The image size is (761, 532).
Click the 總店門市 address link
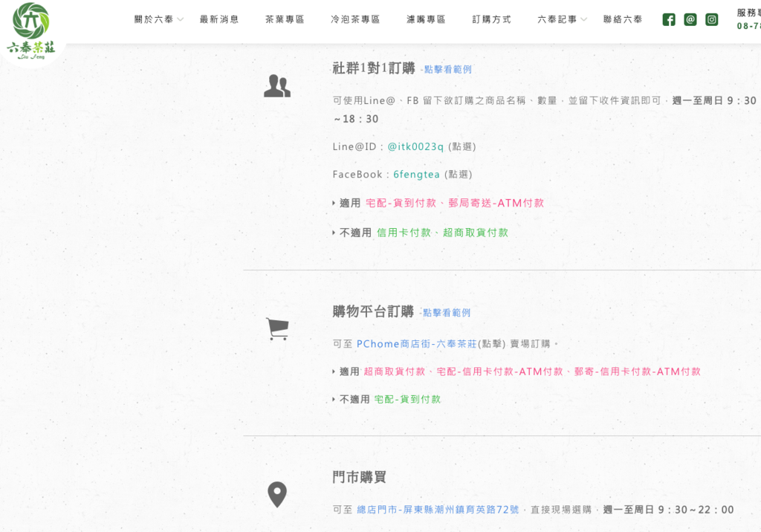tap(438, 510)
